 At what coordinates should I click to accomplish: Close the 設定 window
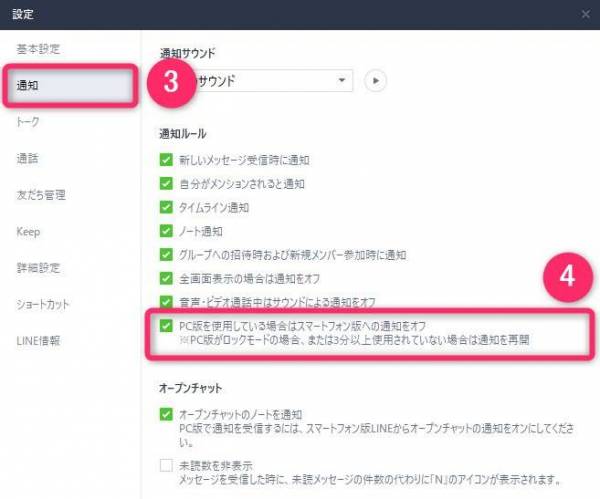click(x=585, y=15)
